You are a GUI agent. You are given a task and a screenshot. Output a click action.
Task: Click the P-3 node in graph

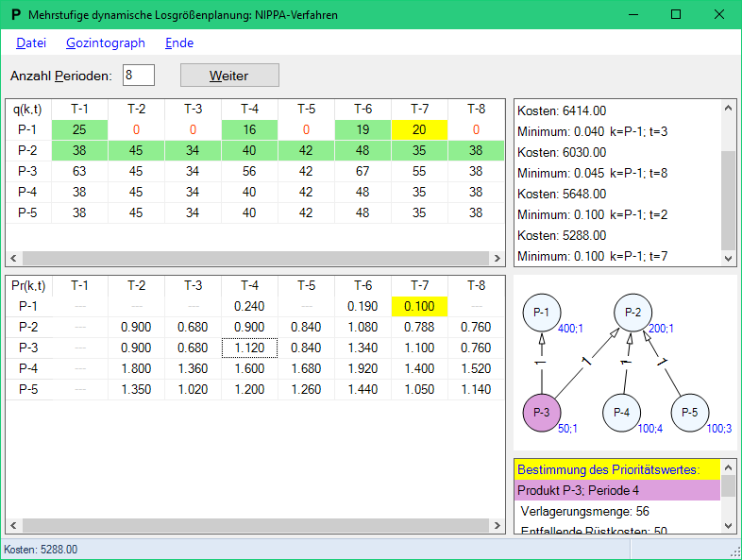tap(542, 413)
